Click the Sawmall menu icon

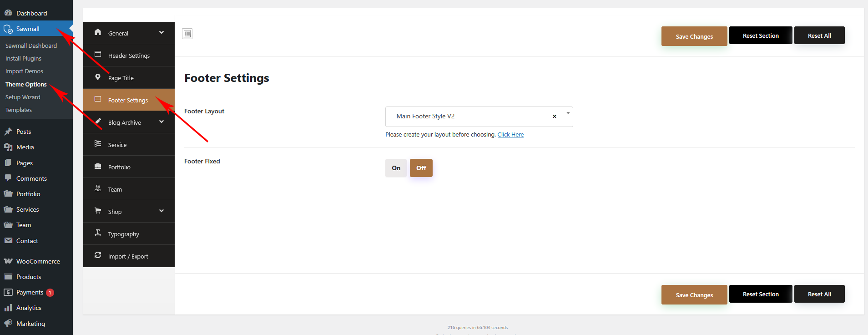coord(8,29)
